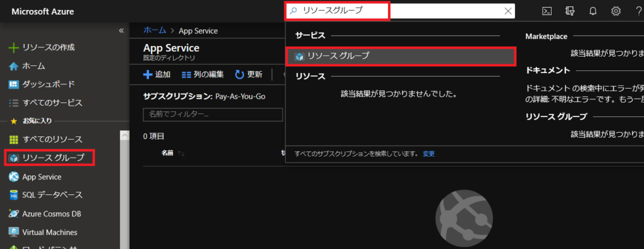644x249 pixels.
Task: Click the top search box with リソースグループ
Action: coord(400,11)
